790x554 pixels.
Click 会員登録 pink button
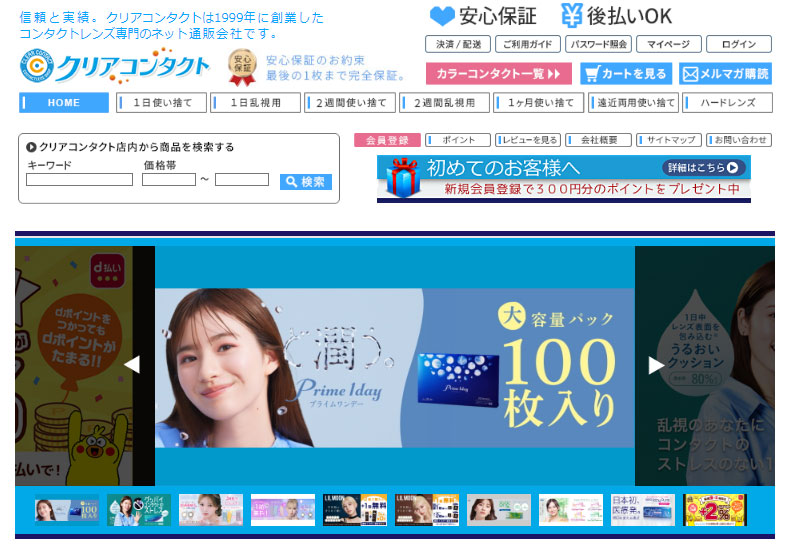387,140
